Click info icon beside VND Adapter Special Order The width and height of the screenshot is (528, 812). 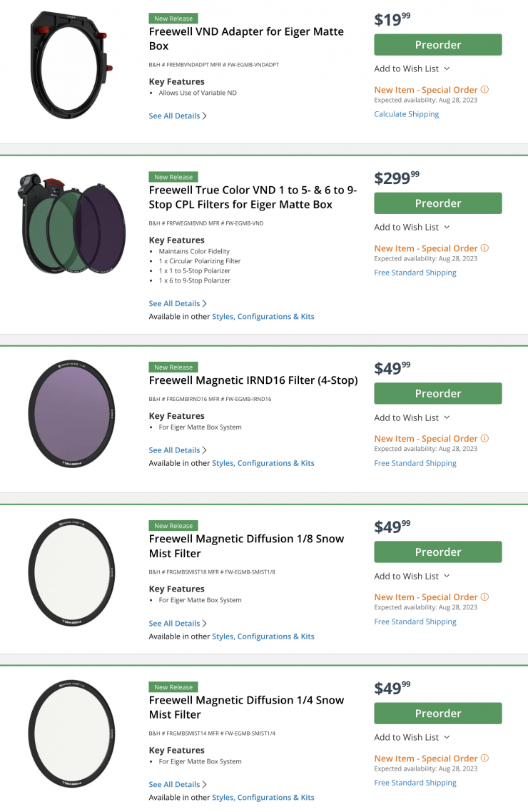(485, 90)
